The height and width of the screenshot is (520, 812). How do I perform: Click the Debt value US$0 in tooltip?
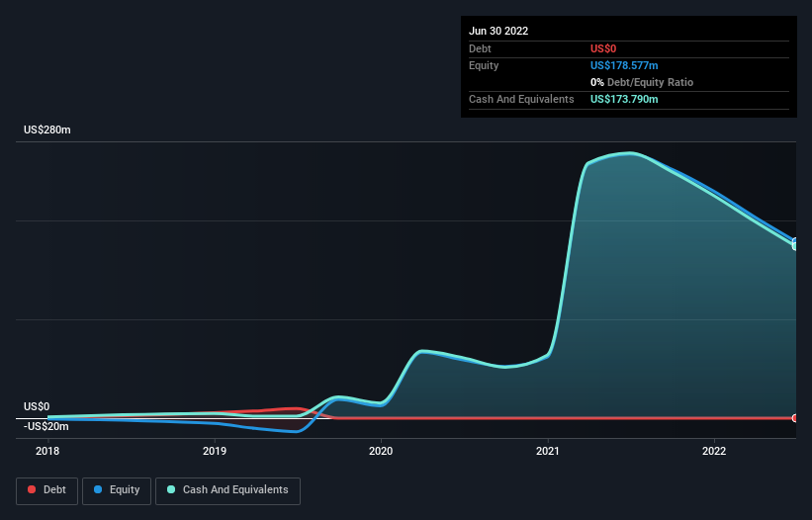603,48
